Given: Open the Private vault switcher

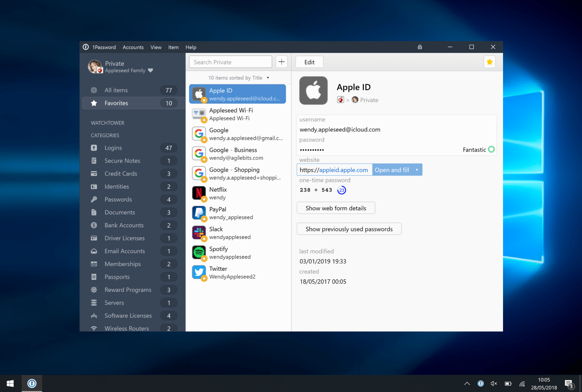Looking at the screenshot, I should [121, 67].
